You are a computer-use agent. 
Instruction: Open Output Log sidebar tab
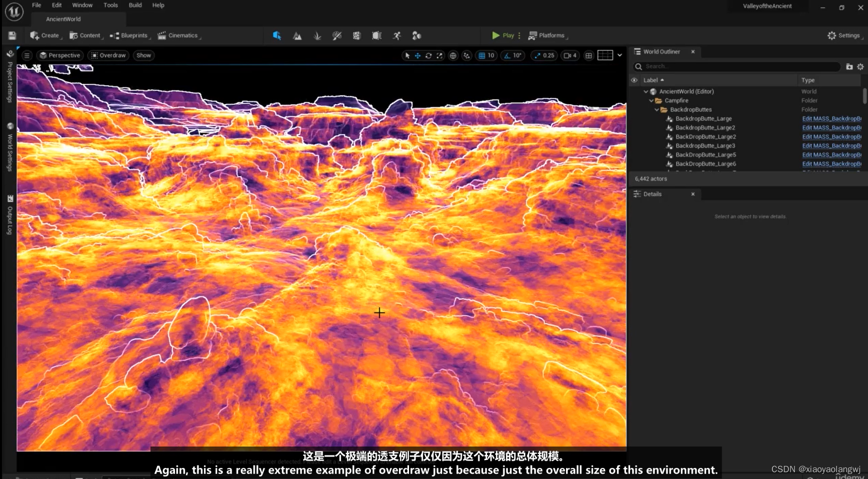10,215
